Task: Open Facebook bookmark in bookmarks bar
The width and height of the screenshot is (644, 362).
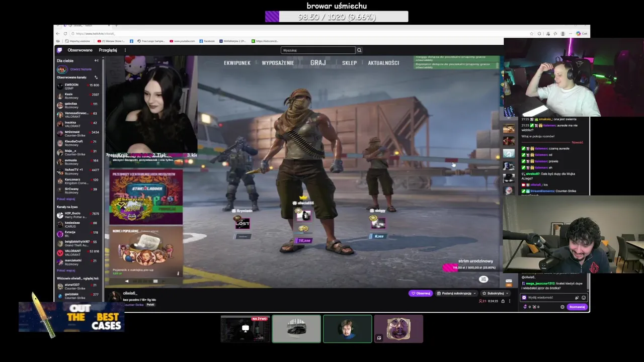Action: tap(207, 41)
